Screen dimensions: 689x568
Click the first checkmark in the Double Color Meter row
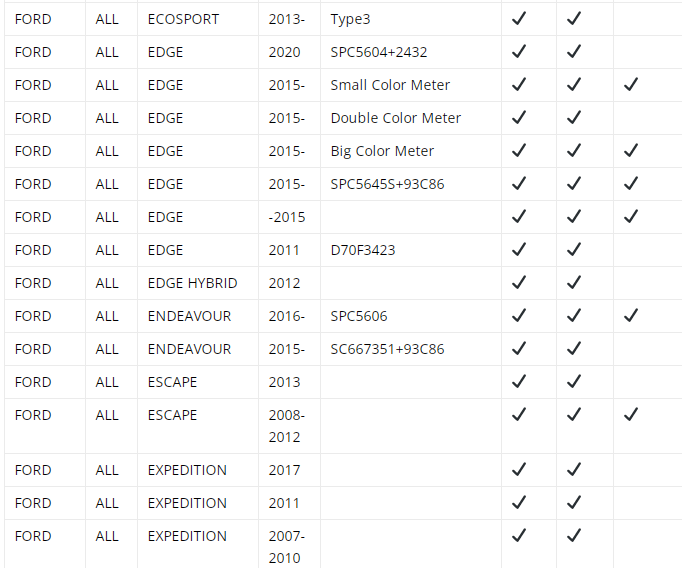click(x=519, y=117)
